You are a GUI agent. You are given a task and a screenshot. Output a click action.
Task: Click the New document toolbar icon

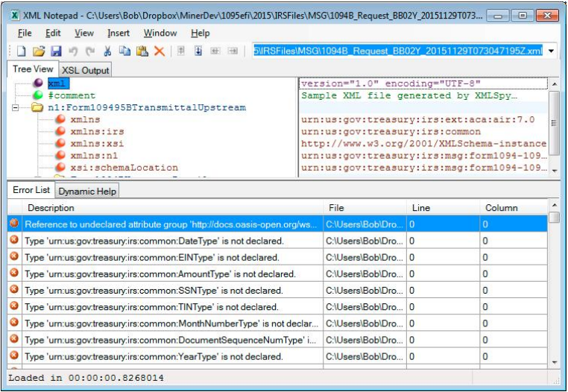pyautogui.click(x=22, y=51)
